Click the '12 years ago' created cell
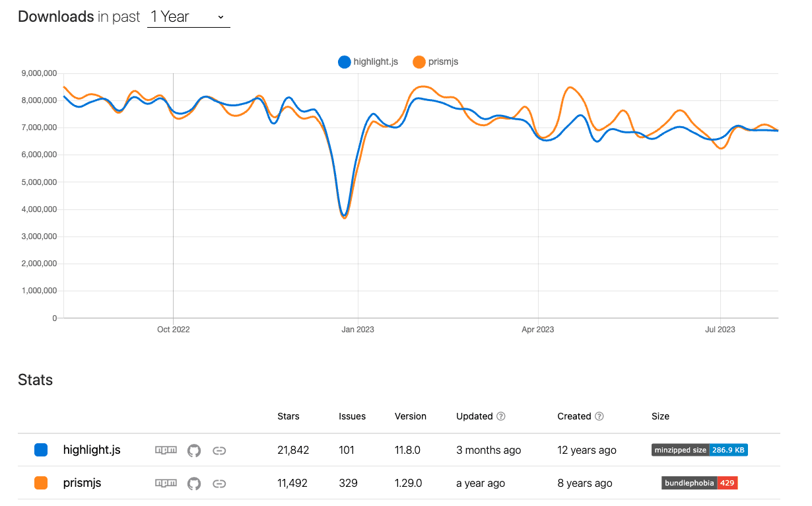 587,450
